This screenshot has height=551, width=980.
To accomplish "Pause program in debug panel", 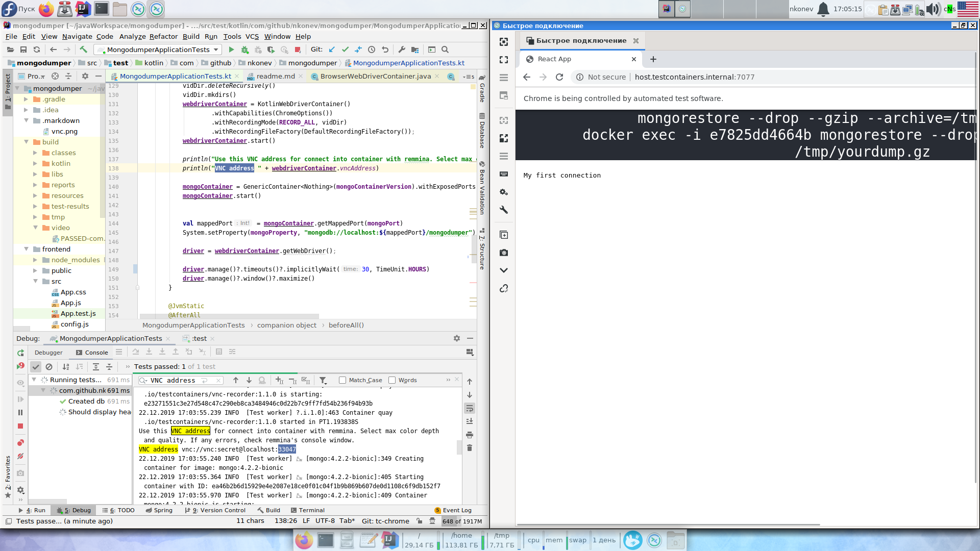I will coord(20,413).
